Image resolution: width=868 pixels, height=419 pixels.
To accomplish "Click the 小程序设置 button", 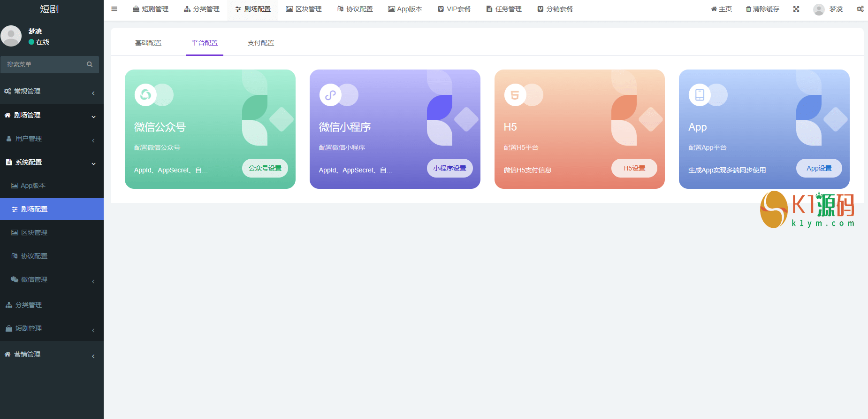I will pos(450,168).
